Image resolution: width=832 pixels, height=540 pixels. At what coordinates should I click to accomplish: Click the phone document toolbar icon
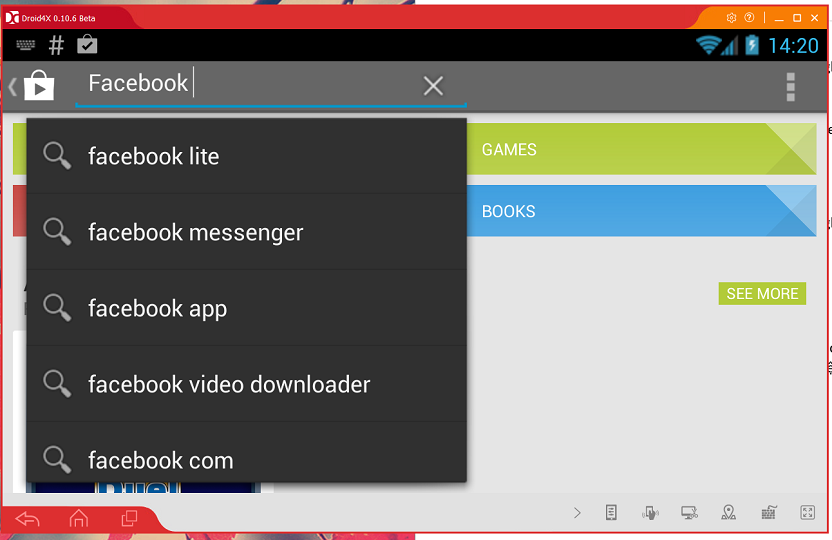[x=611, y=512]
